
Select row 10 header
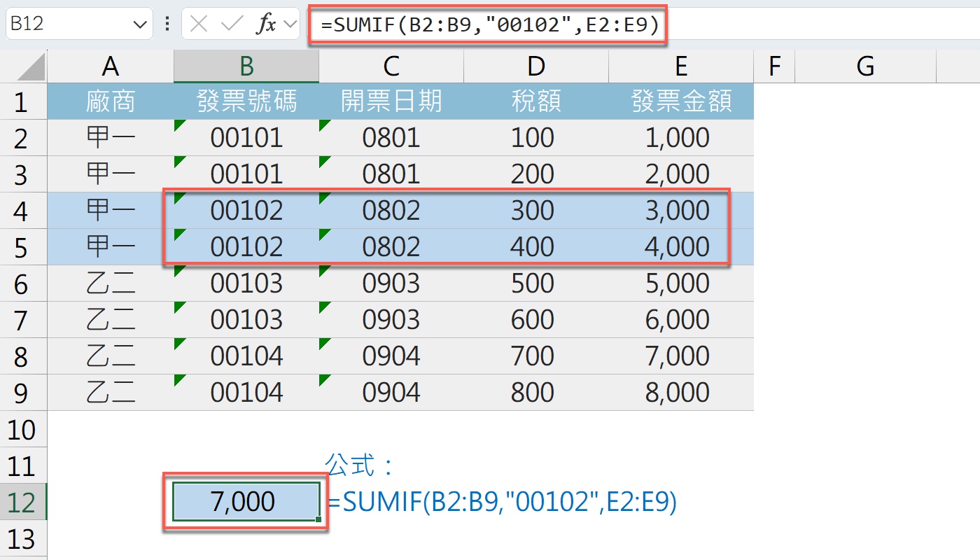coord(23,429)
